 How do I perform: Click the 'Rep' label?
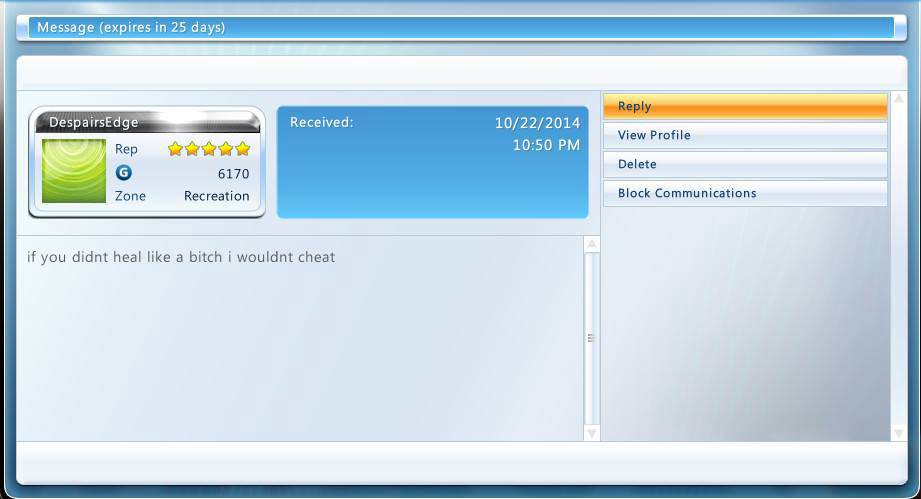pyautogui.click(x=126, y=150)
